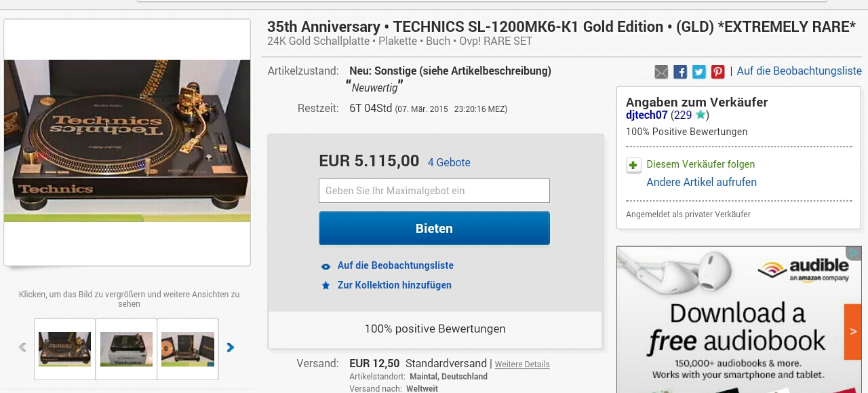Viewport: 868px width, 393px height.
Task: Focus the Maximalgebot input field
Action: (x=434, y=191)
